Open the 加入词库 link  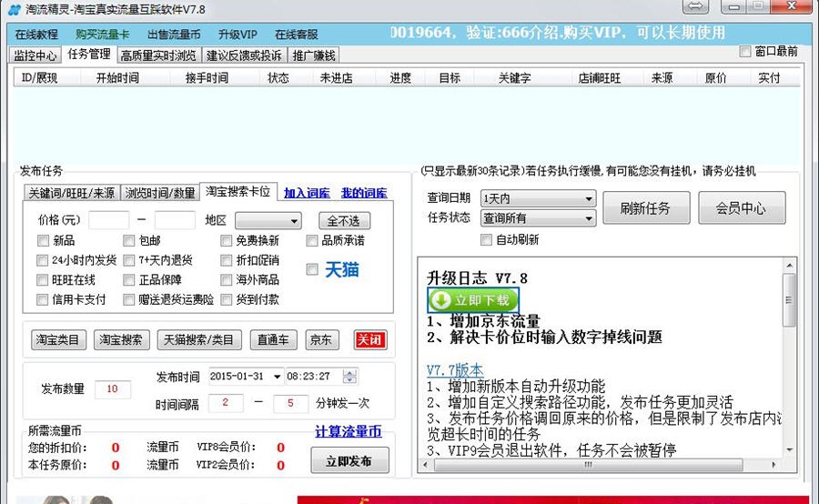click(307, 193)
